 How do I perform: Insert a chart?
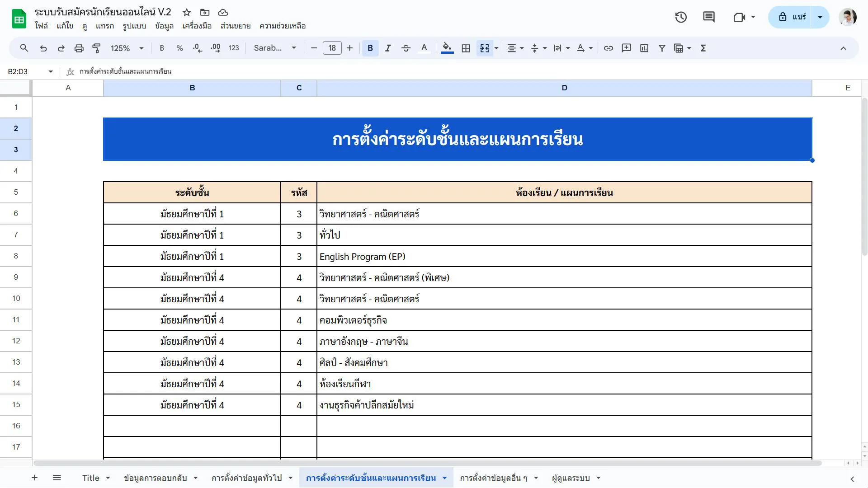(644, 48)
